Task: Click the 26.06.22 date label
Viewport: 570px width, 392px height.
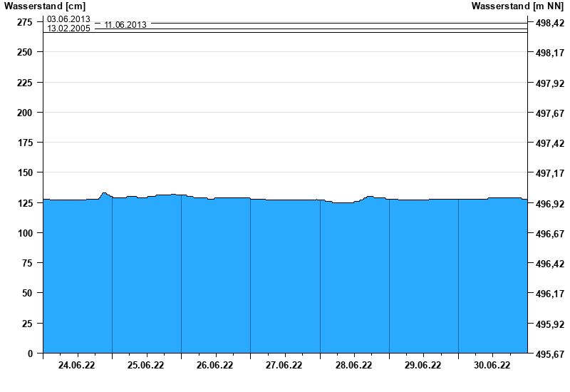Action: pos(215,366)
